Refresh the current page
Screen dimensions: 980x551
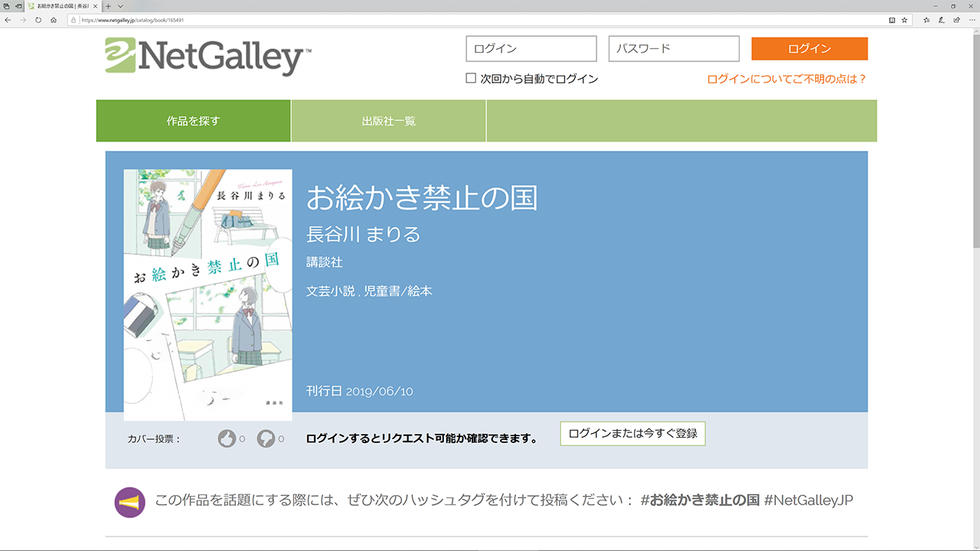click(x=38, y=20)
